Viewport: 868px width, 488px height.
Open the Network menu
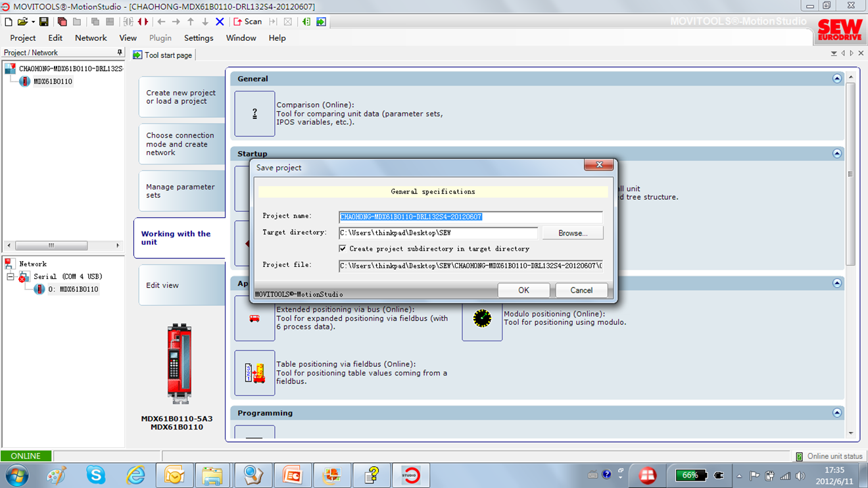coord(91,38)
